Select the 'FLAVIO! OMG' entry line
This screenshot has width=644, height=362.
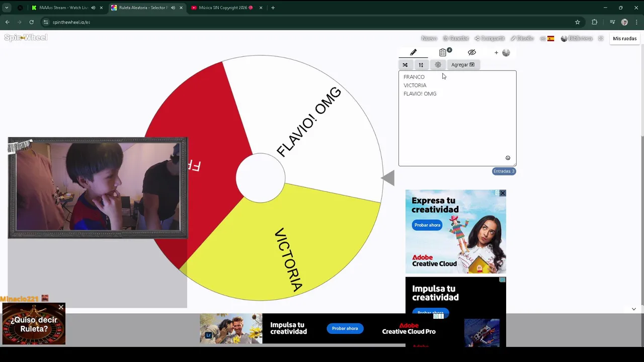coord(420,94)
